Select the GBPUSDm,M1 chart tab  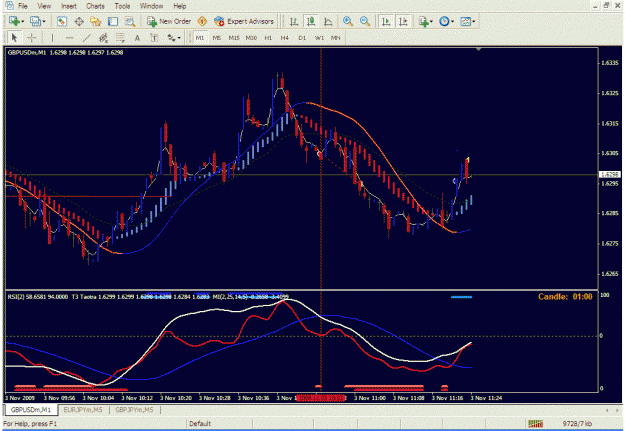(31, 410)
